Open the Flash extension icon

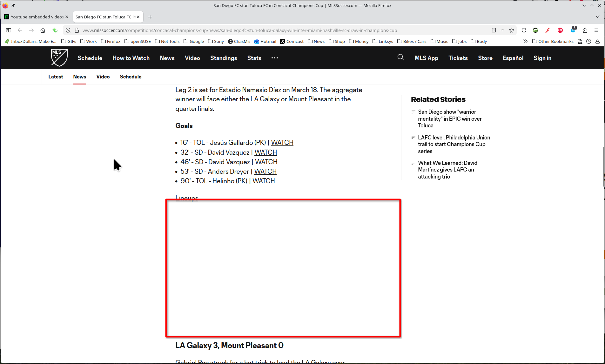(548, 30)
